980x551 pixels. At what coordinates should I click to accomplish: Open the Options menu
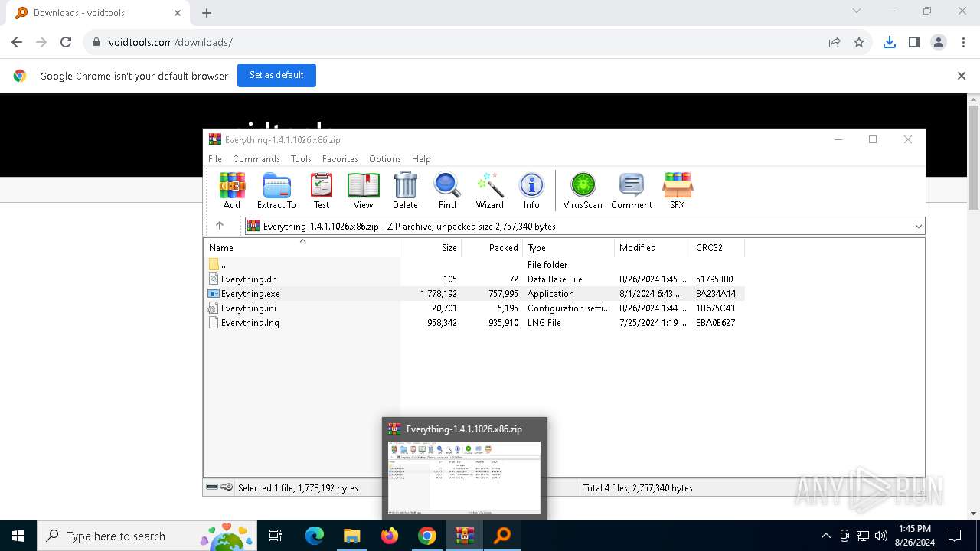pyautogui.click(x=385, y=159)
